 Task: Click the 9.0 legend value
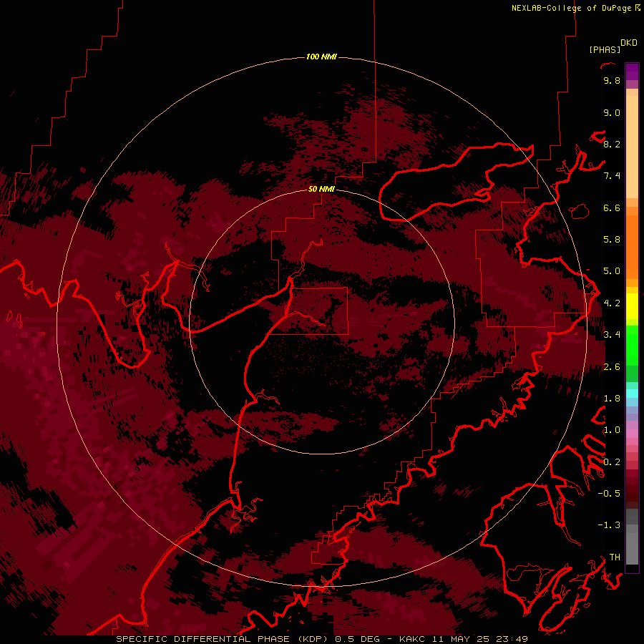(612, 112)
